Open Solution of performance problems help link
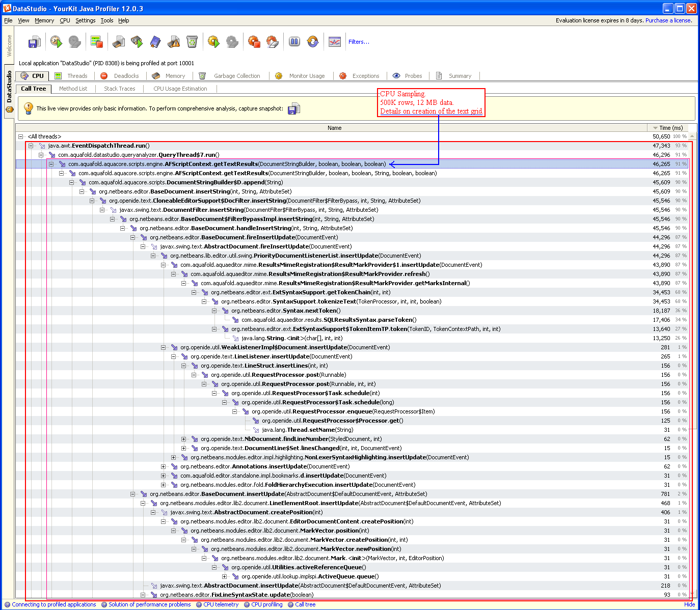Screen dimensions: 700x610 150,604
